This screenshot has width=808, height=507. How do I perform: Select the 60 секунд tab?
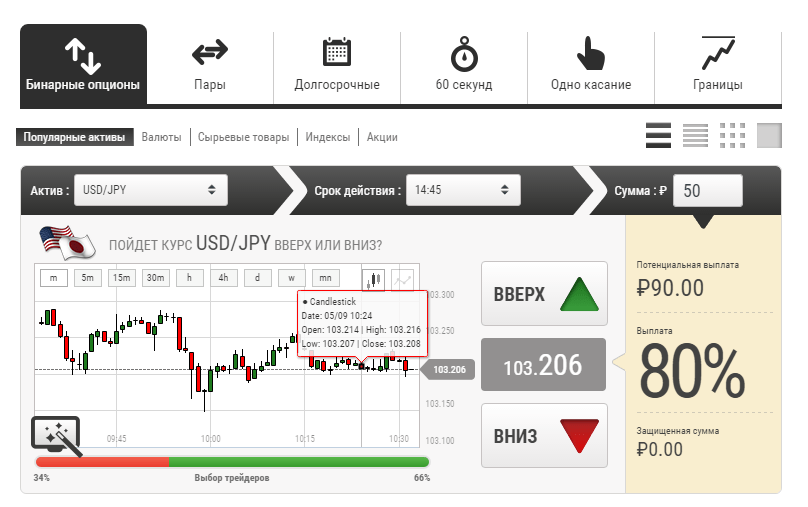pos(464,65)
